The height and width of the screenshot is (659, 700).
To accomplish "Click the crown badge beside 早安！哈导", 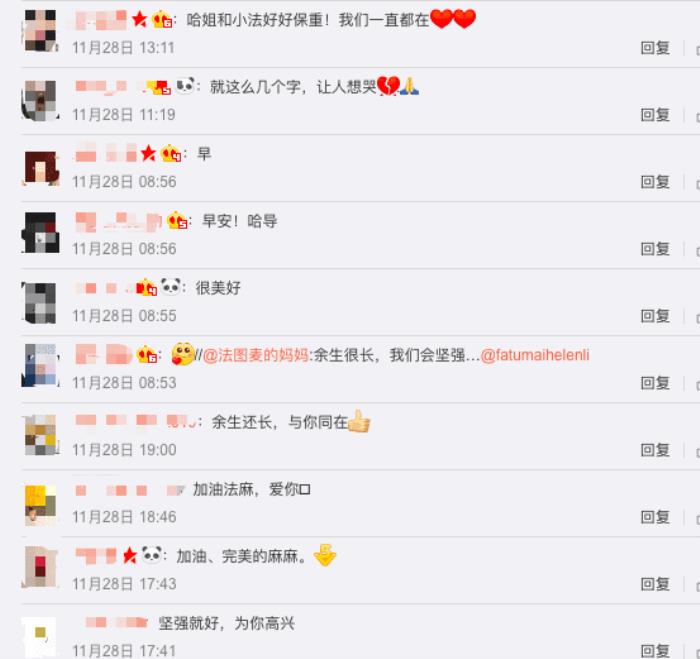I will 177,220.
